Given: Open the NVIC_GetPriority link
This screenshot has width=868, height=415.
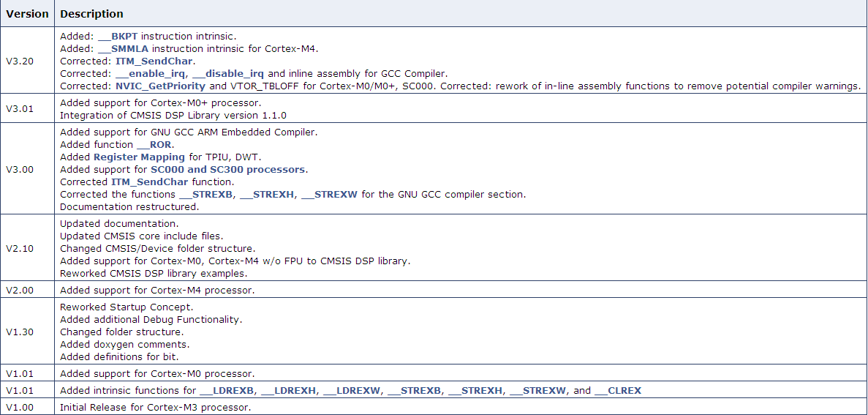Looking at the screenshot, I should [x=161, y=86].
